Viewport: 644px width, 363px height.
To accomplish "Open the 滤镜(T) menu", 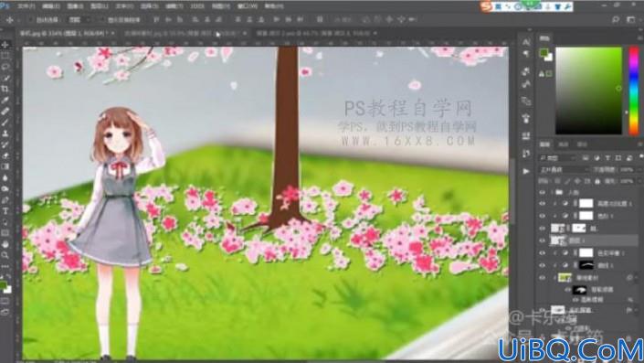I will (x=174, y=6).
